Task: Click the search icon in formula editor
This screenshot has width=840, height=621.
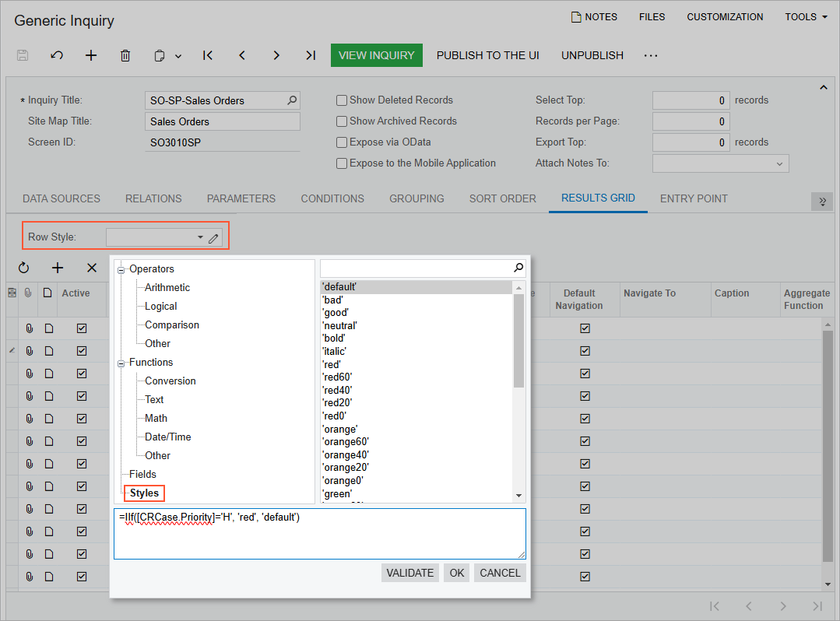Action: point(518,268)
